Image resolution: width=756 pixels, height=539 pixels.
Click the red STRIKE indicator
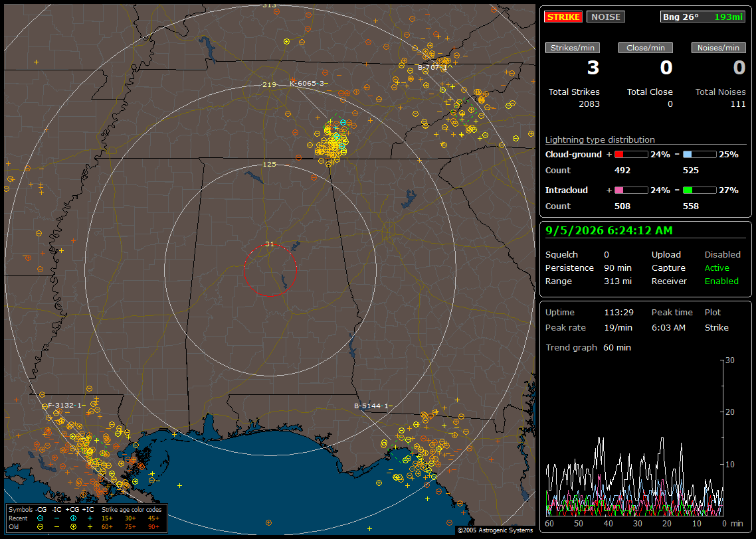[x=563, y=17]
